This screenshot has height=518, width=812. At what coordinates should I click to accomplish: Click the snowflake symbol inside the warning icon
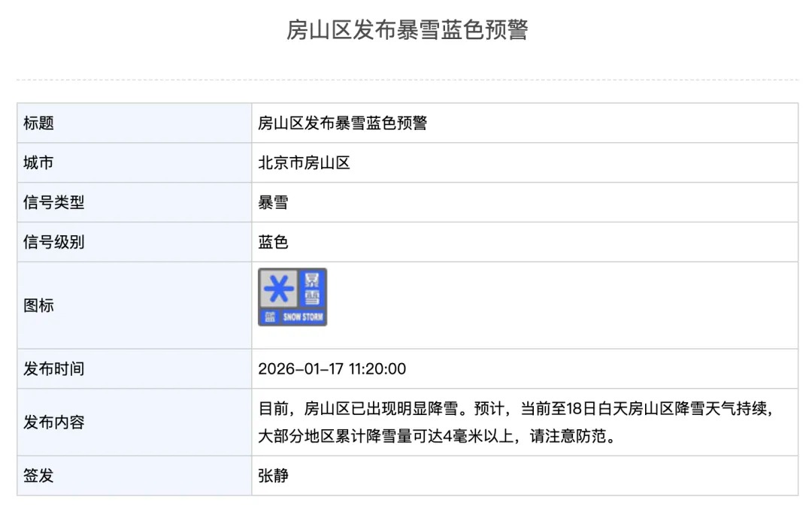tap(278, 288)
